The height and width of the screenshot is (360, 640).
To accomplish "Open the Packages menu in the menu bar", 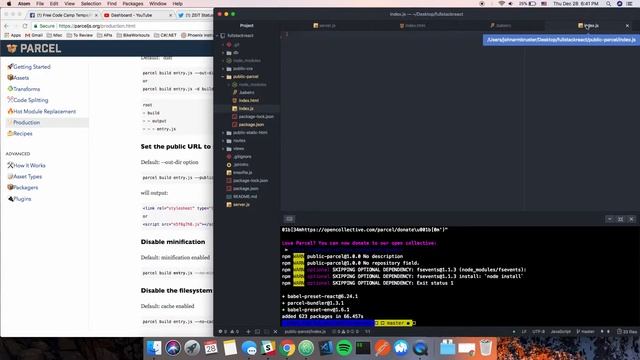I will tap(133, 4).
